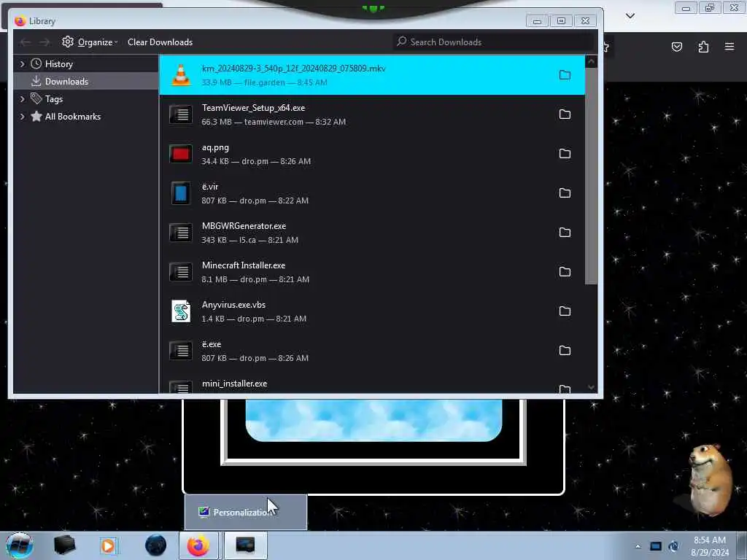
Task: Show hidden system tray icons
Action: pyautogui.click(x=638, y=546)
